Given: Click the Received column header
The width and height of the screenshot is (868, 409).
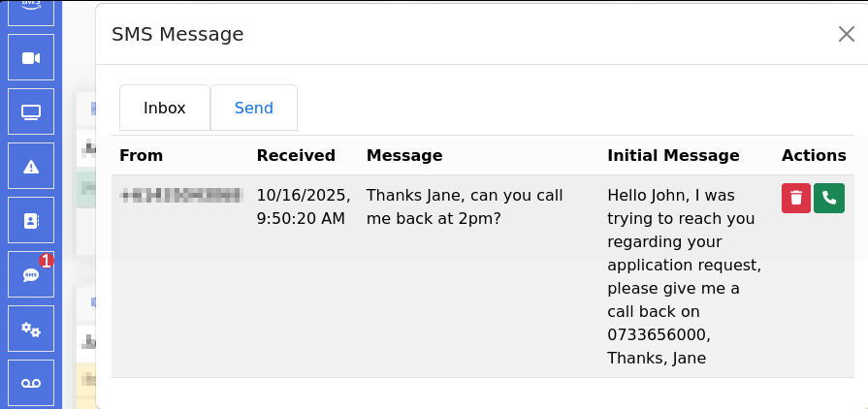Looking at the screenshot, I should point(296,155).
